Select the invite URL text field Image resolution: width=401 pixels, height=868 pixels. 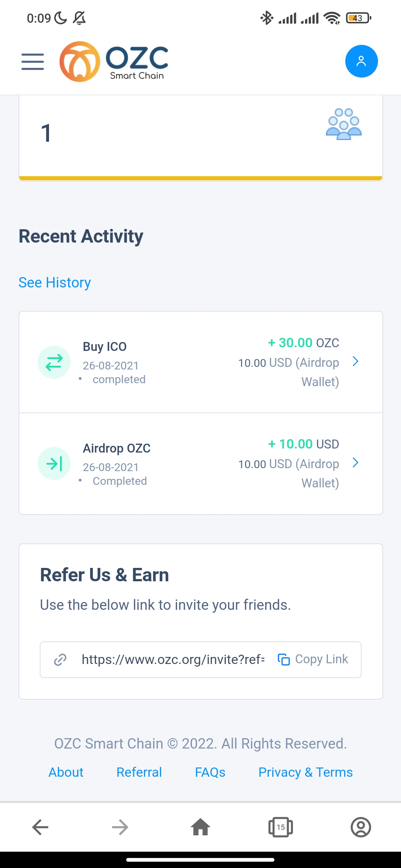173,660
